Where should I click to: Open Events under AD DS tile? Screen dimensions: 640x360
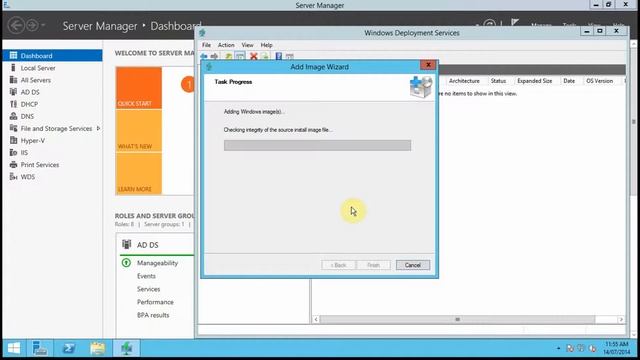[146, 276]
